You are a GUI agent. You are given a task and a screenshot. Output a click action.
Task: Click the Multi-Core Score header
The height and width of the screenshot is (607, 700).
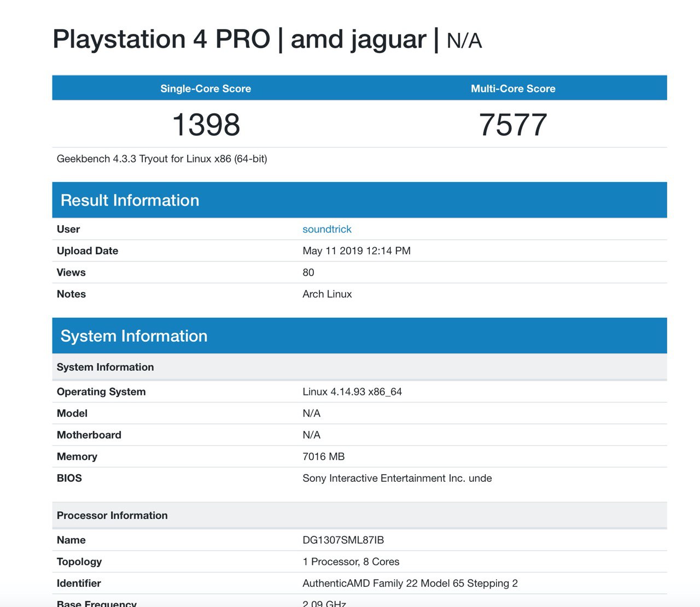[513, 89]
